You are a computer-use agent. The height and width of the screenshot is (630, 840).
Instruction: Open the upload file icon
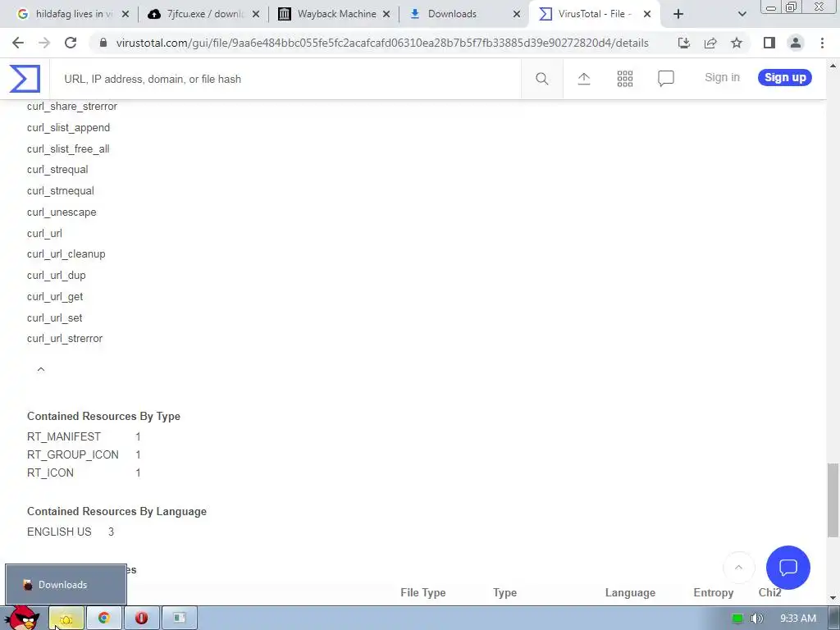tap(584, 80)
